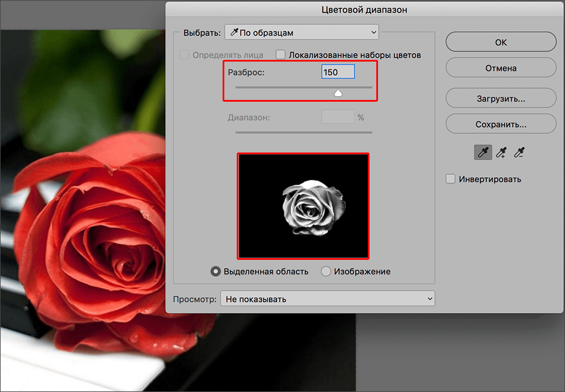Sample color from the red rose in canvas
The height and width of the screenshot is (392, 565).
coord(102,243)
